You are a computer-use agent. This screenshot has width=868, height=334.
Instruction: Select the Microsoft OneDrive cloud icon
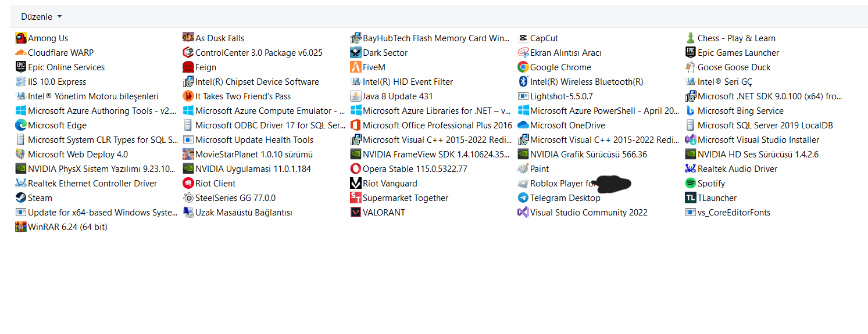pyautogui.click(x=523, y=125)
